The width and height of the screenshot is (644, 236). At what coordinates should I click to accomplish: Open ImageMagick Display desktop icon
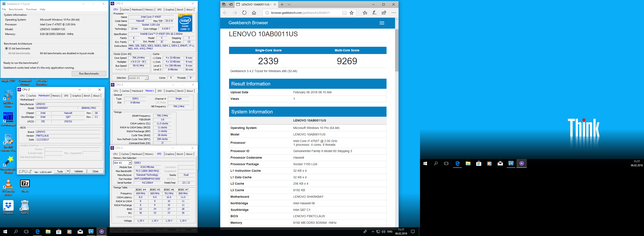(x=8, y=165)
